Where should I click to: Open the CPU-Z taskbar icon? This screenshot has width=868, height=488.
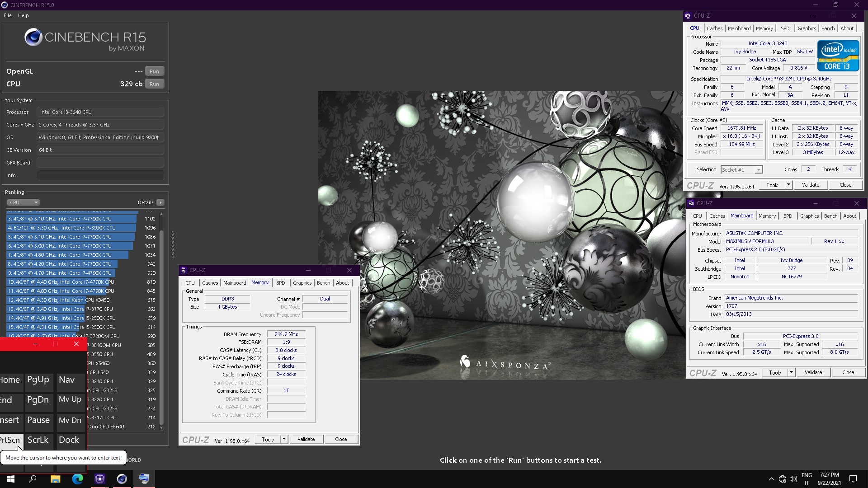(99, 479)
